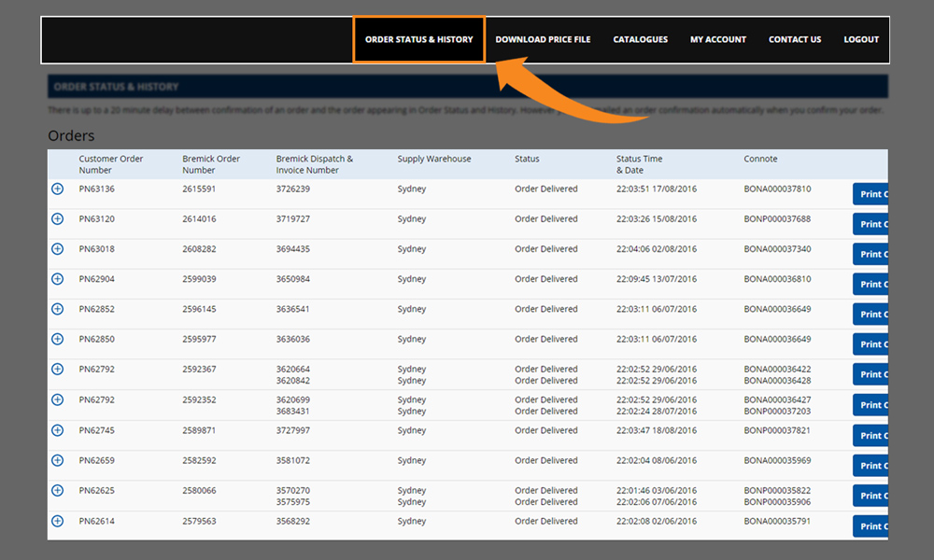Go to Catalogues in navigation bar
This screenshot has width=934, height=560.
point(640,39)
